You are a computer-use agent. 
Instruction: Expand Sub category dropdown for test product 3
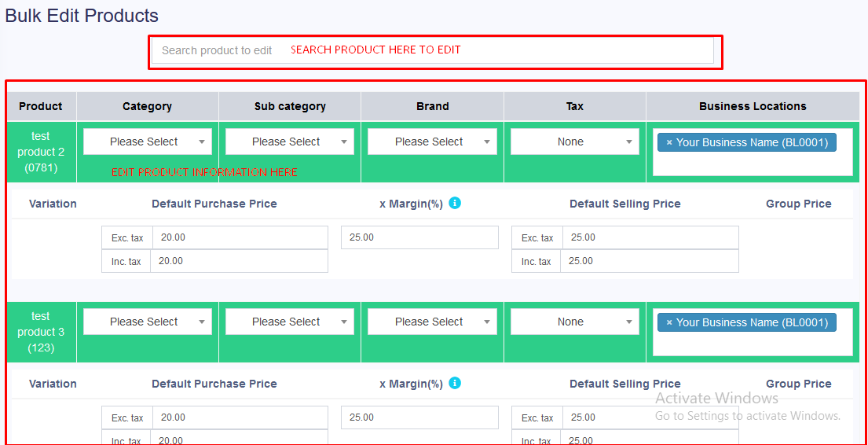(290, 322)
